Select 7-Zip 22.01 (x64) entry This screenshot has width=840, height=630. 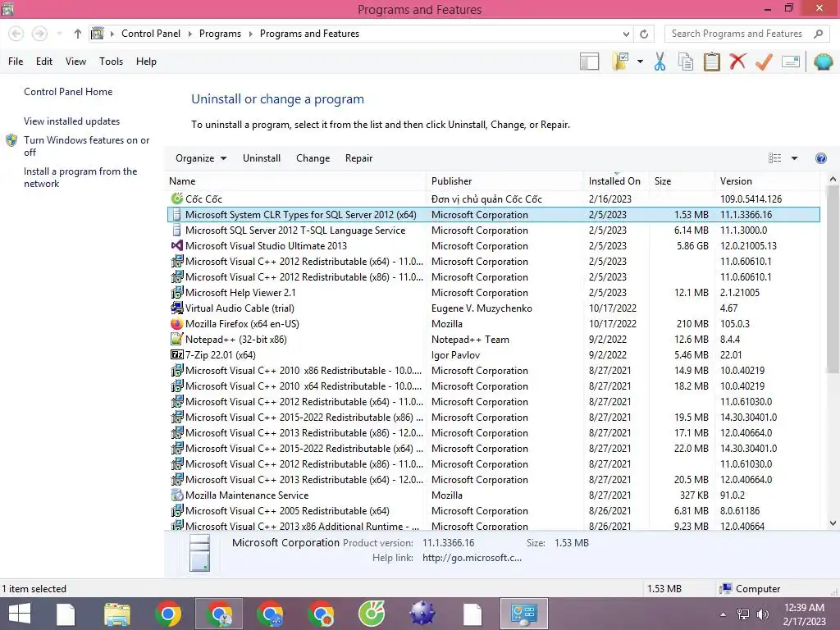click(493, 354)
